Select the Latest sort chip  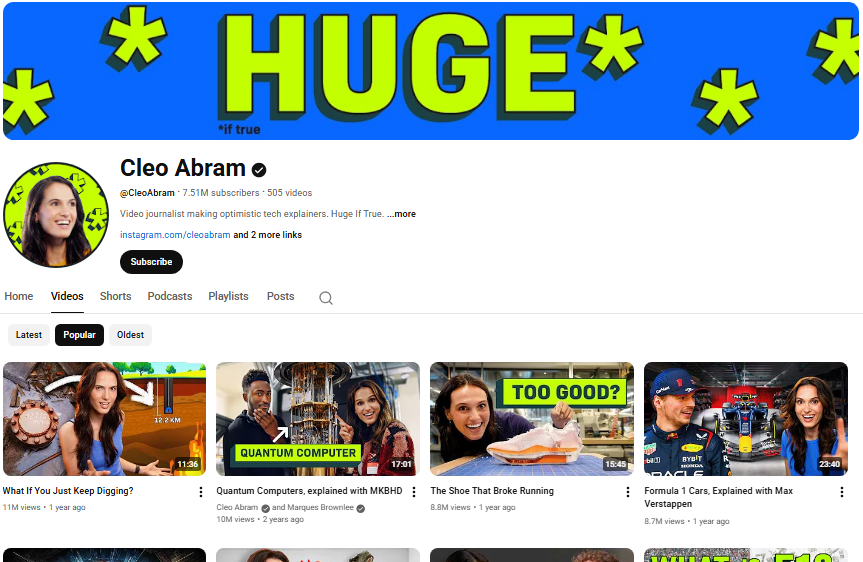29,335
